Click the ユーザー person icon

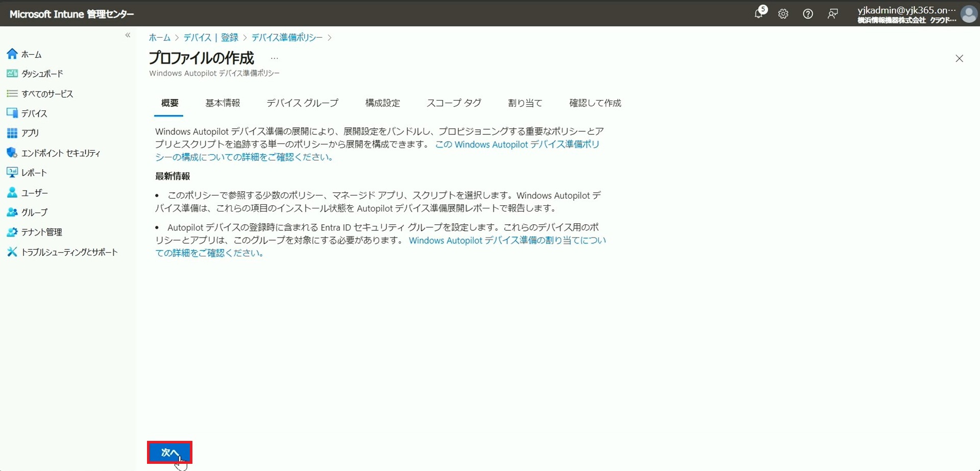12,193
